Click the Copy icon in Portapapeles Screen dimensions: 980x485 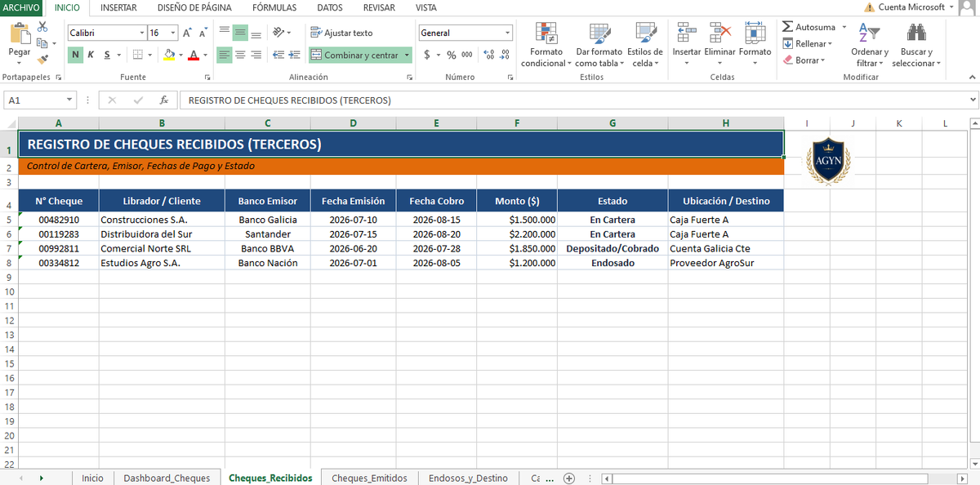tap(42, 42)
